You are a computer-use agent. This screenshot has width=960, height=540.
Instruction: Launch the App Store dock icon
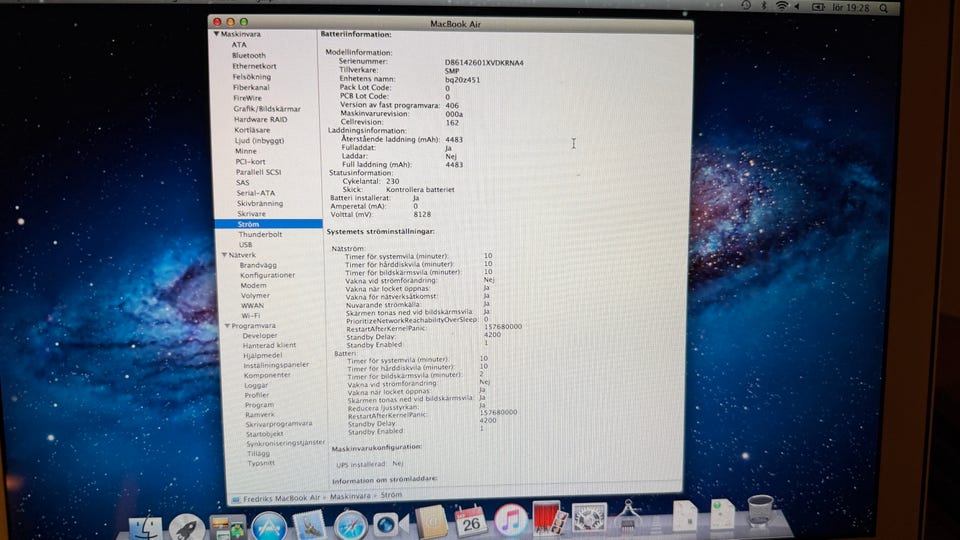[x=268, y=527]
